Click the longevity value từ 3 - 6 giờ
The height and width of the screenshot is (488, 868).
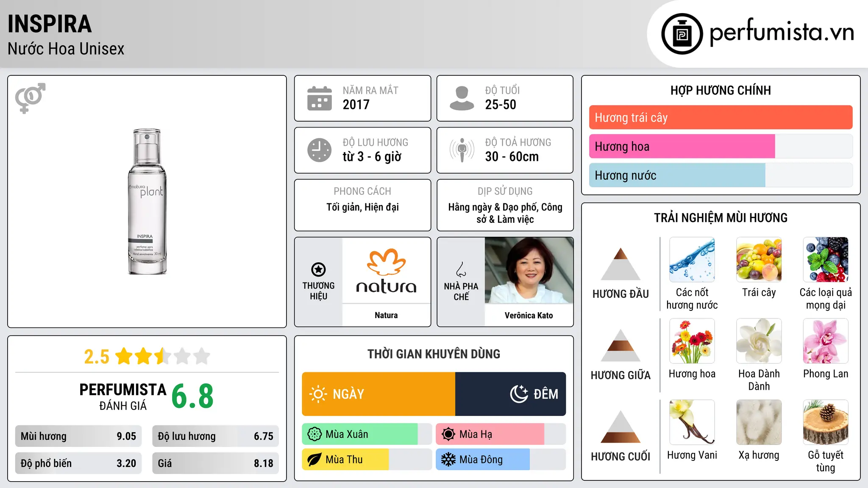point(372,157)
